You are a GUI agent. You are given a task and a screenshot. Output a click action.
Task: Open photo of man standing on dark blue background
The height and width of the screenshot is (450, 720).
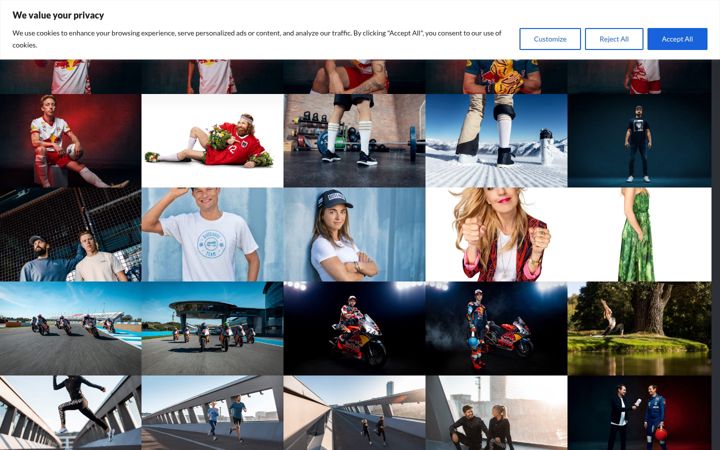(x=640, y=141)
